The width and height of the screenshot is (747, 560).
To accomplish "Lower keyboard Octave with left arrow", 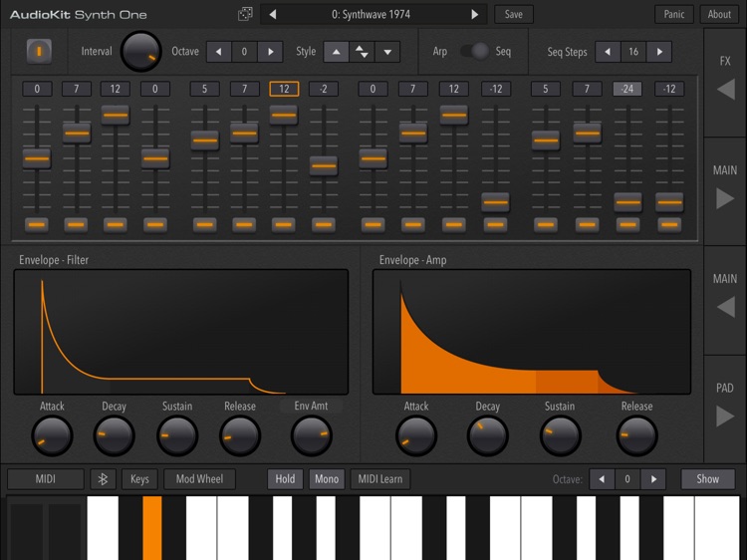I will point(602,479).
